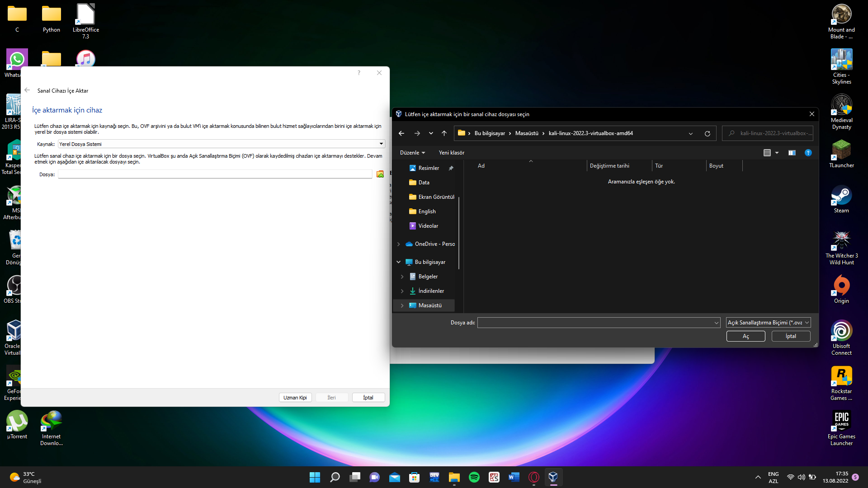Collapse the Bu bilgisayar tree node

(398, 262)
